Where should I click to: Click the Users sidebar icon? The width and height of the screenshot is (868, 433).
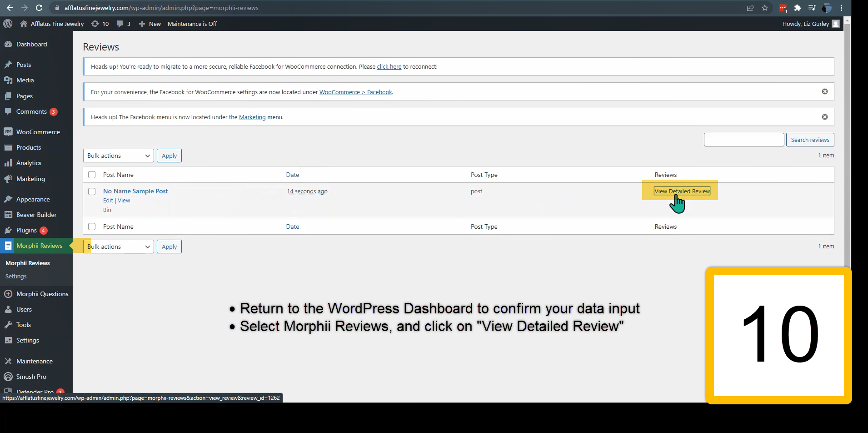click(8, 309)
